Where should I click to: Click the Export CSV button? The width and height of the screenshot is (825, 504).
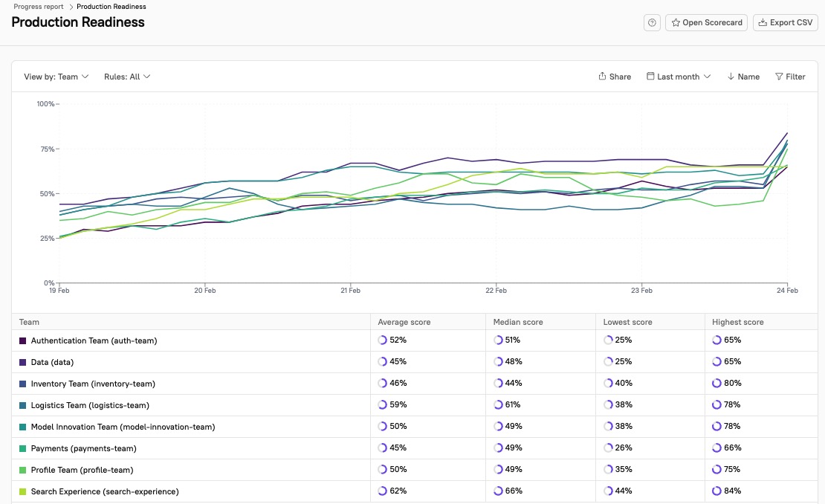(x=786, y=22)
